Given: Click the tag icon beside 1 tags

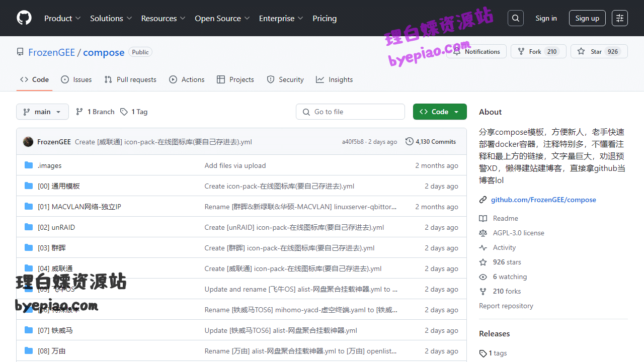Looking at the screenshot, I should (483, 353).
